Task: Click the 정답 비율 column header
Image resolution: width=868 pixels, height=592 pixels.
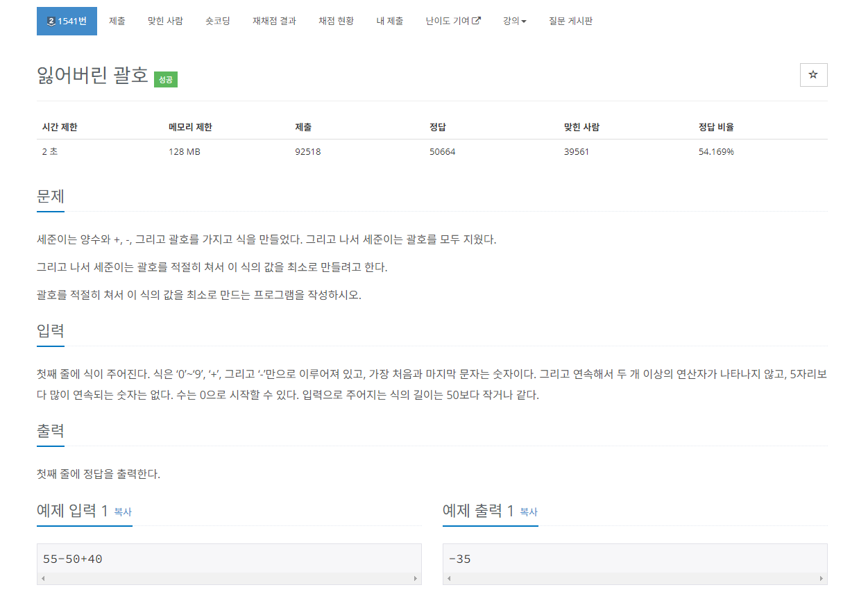Action: click(716, 127)
